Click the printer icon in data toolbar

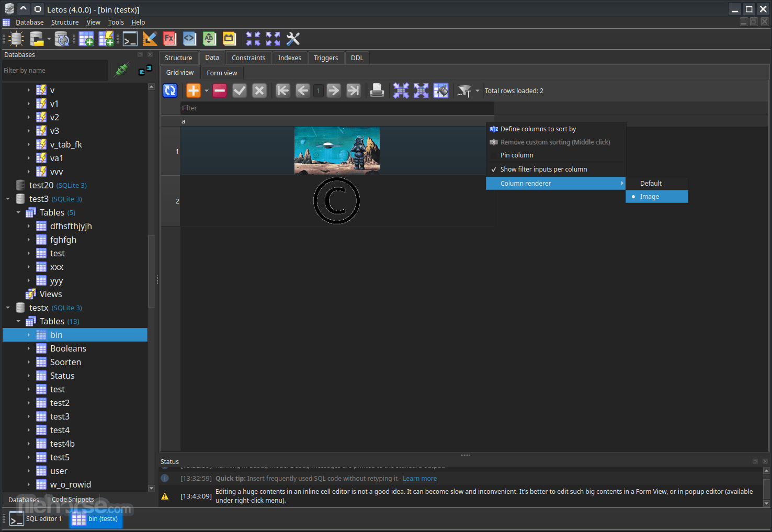pos(377,90)
